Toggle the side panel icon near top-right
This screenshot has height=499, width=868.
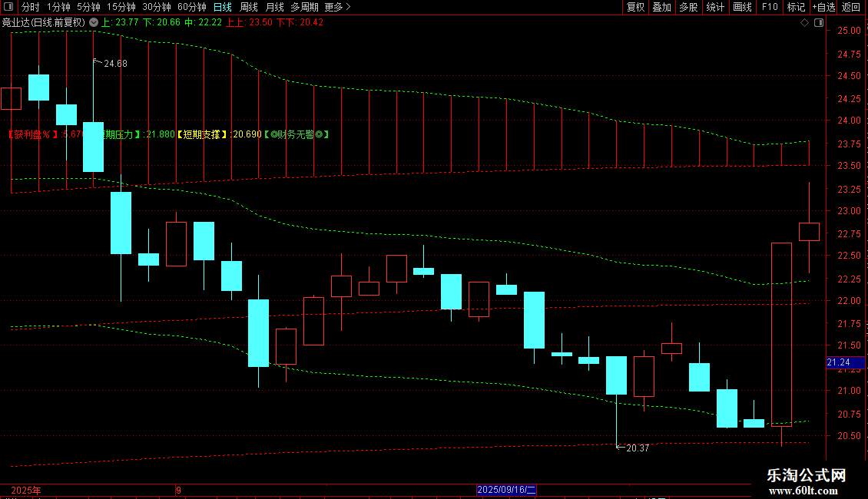pos(820,23)
